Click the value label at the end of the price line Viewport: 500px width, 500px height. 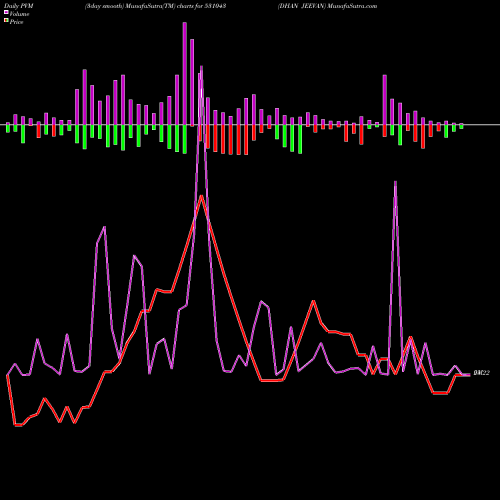pyautogui.click(x=481, y=373)
